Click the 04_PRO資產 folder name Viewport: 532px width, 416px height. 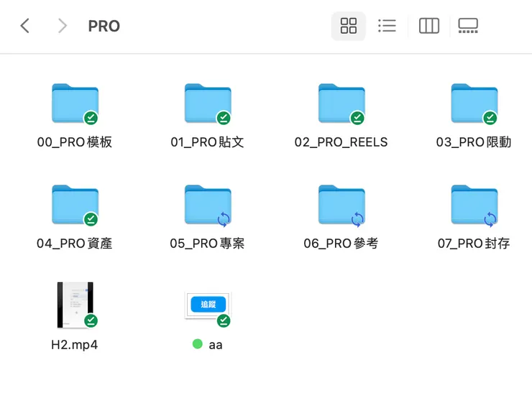coord(74,244)
